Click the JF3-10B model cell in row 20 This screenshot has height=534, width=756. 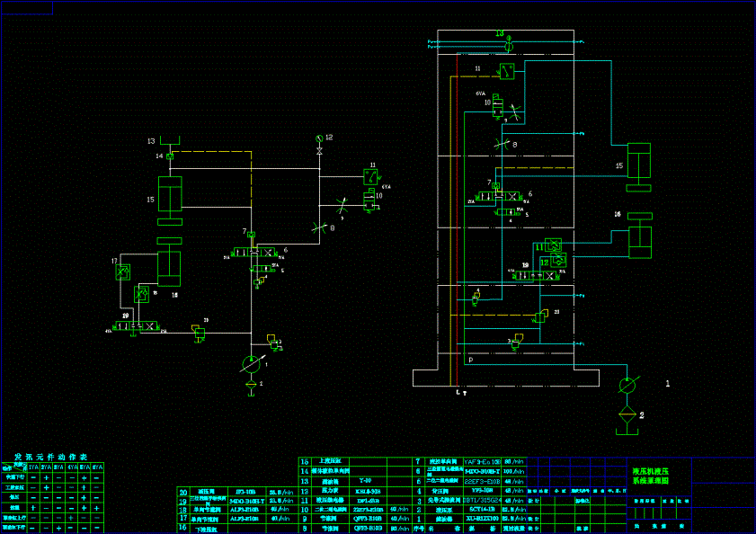coord(247,492)
